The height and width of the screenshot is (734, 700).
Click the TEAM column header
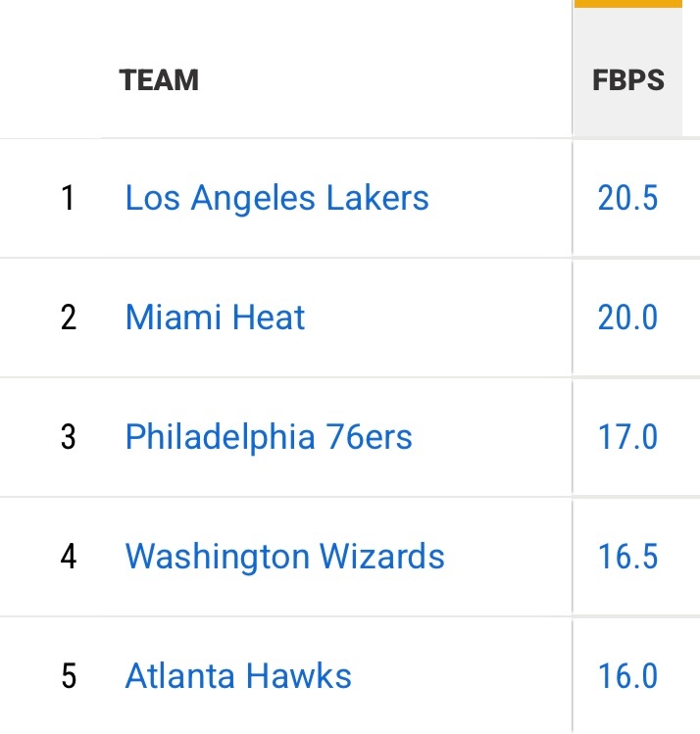click(159, 79)
